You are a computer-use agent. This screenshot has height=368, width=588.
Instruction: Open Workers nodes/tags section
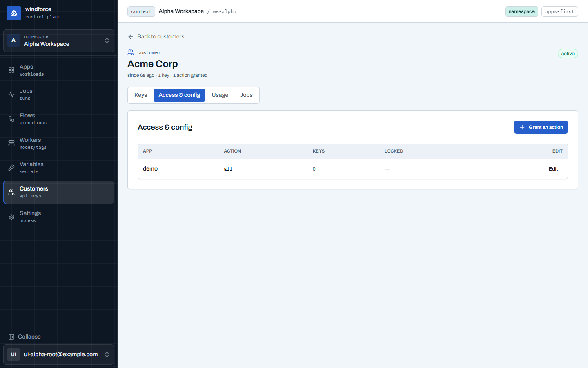(58, 143)
